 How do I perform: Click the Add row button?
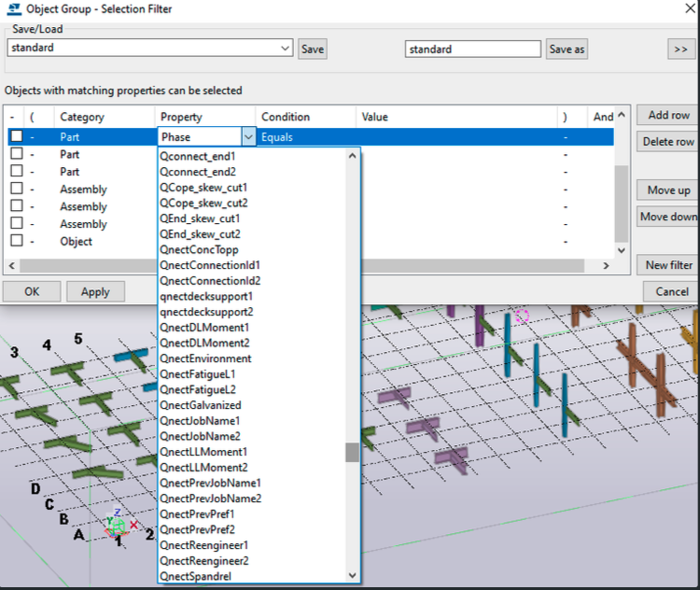click(668, 115)
